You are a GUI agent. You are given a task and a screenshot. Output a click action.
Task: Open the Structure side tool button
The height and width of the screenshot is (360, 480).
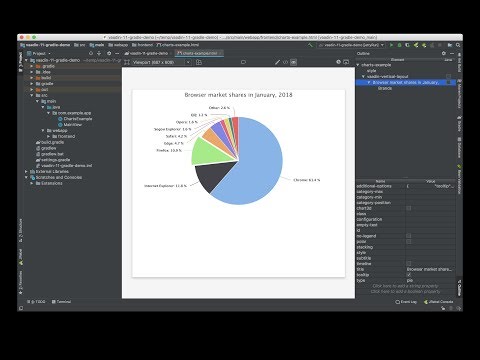21,230
